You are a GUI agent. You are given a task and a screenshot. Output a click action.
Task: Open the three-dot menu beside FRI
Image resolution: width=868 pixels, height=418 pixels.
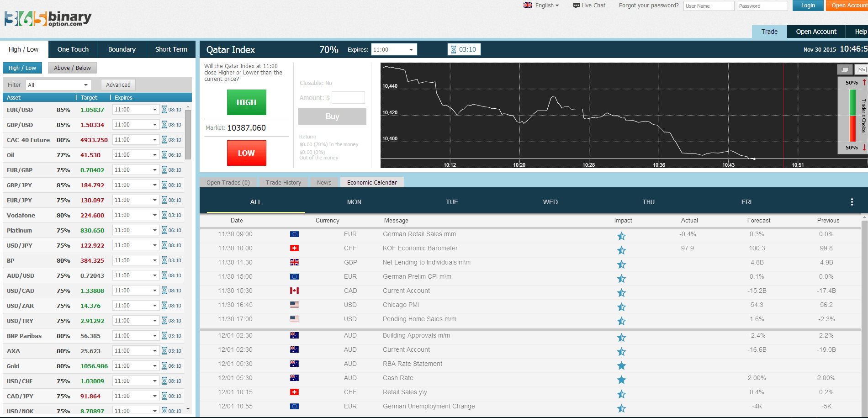pos(852,201)
